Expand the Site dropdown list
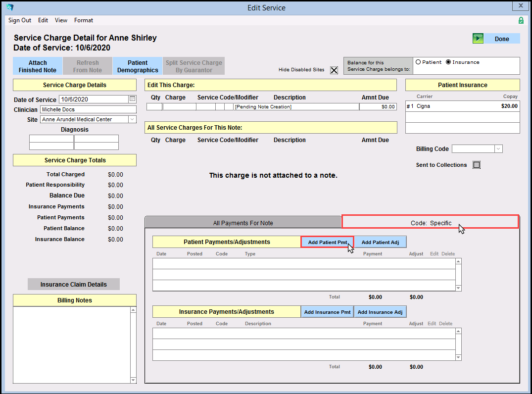The height and width of the screenshot is (394, 532). coord(132,119)
